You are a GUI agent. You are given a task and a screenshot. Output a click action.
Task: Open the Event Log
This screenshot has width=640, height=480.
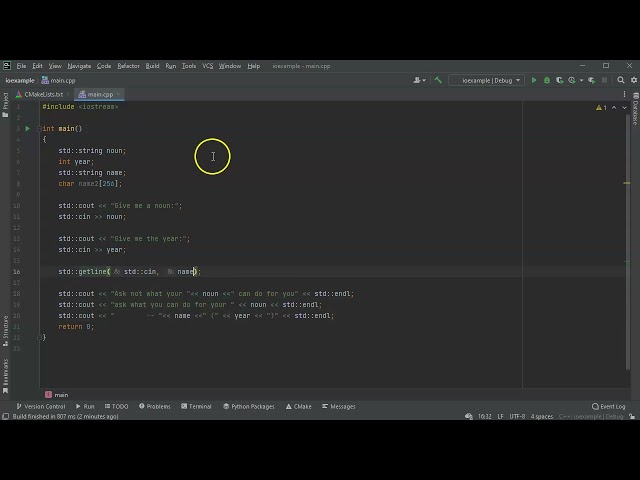(x=609, y=407)
